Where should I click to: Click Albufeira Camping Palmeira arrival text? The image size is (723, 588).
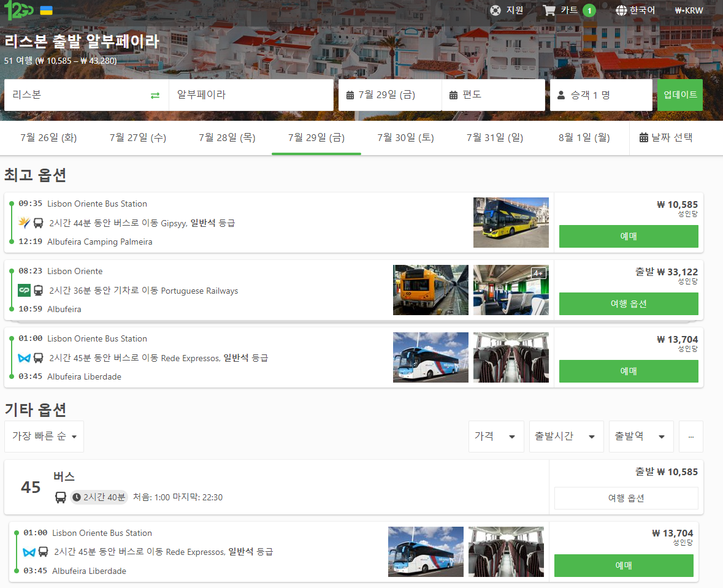coord(99,242)
